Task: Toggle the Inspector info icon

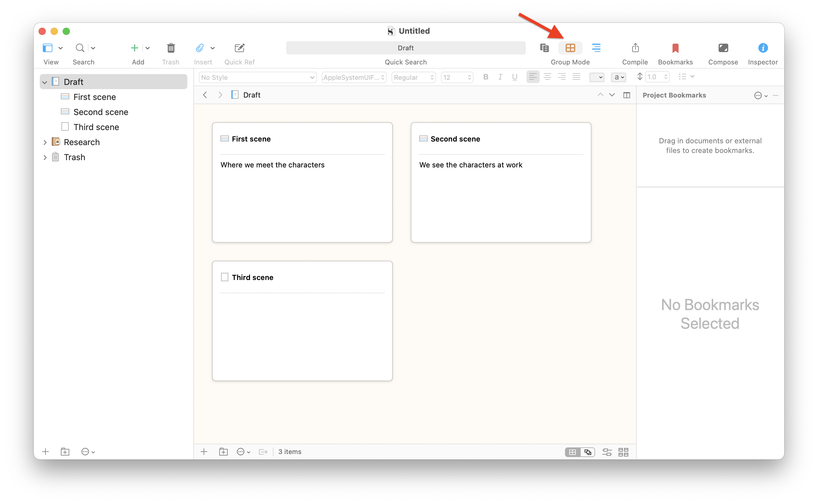Action: tap(762, 48)
